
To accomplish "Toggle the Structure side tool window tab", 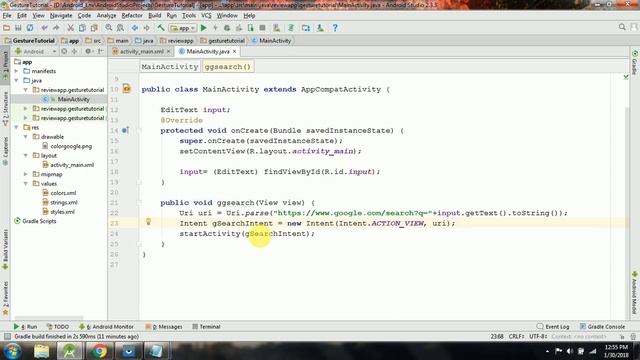I will coord(5,108).
